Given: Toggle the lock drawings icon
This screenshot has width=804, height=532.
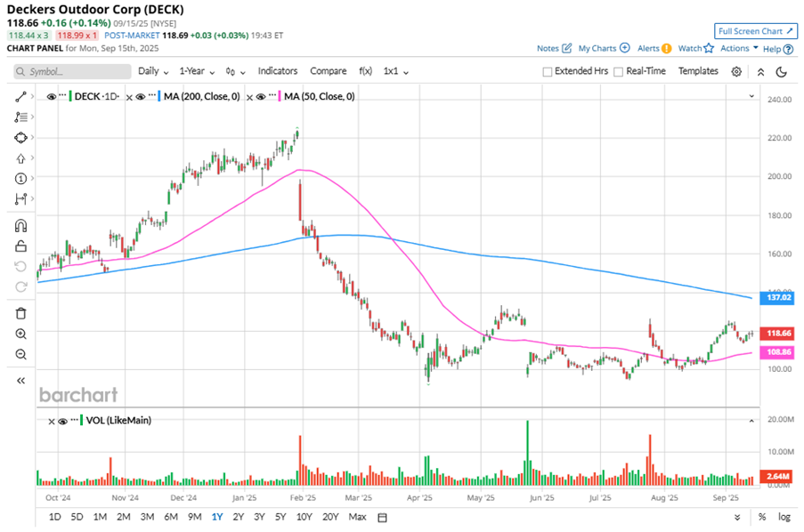Looking at the screenshot, I should click(20, 246).
